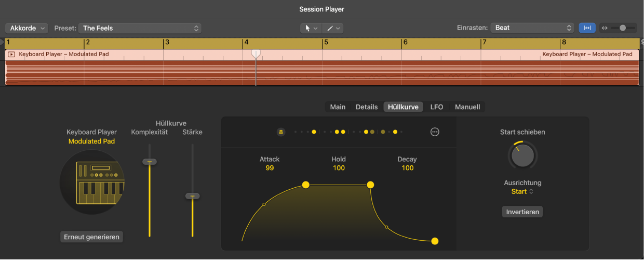Screen dimensions: 644x260
Task: Click bar 8 in the ruler
Action: [x=563, y=43]
